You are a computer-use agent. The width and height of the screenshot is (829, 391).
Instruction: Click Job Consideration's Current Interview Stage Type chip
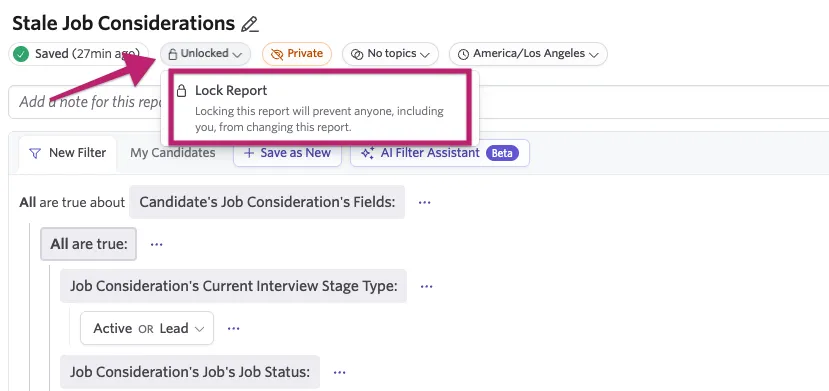point(233,286)
